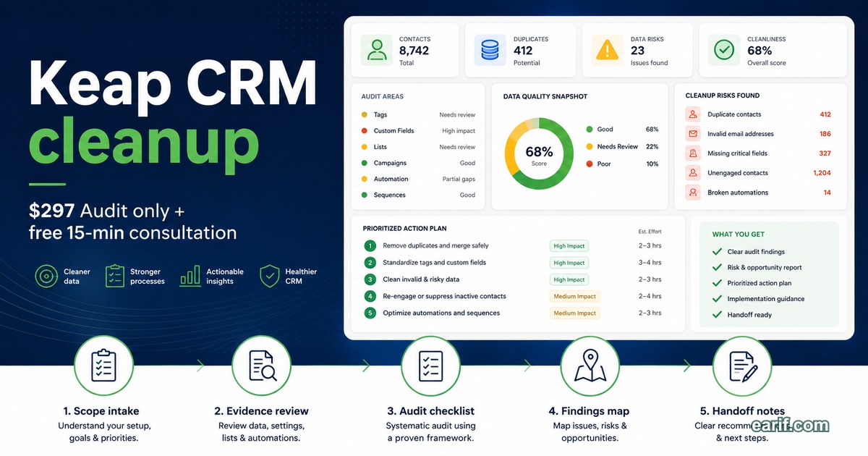
Task: Click the checkmark beside Prioritized action plan
Action: pos(717,283)
